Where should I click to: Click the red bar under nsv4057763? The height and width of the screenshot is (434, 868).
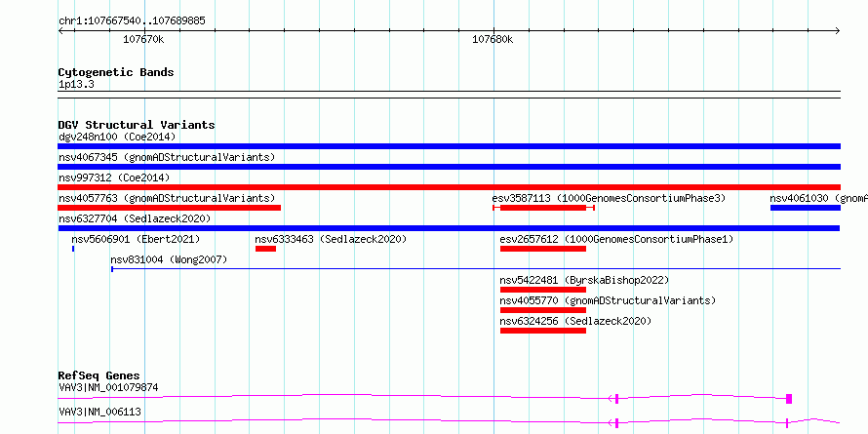coord(169,208)
